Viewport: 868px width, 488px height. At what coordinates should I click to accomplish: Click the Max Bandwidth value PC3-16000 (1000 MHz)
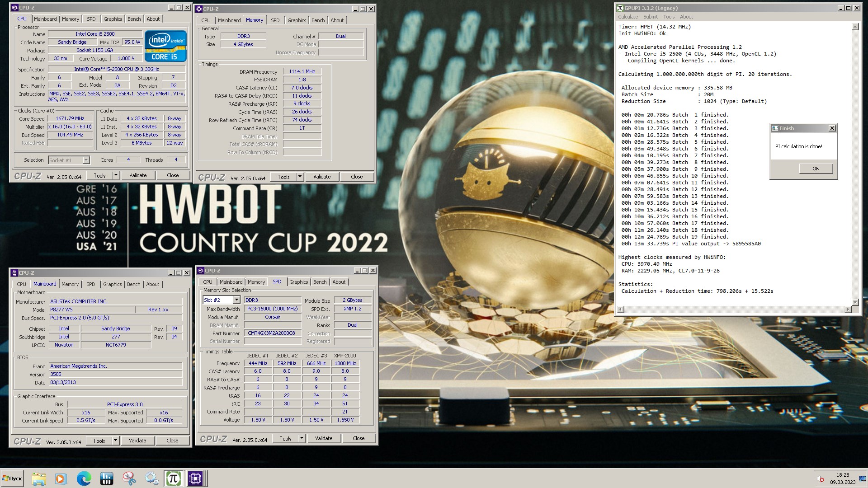click(273, 309)
